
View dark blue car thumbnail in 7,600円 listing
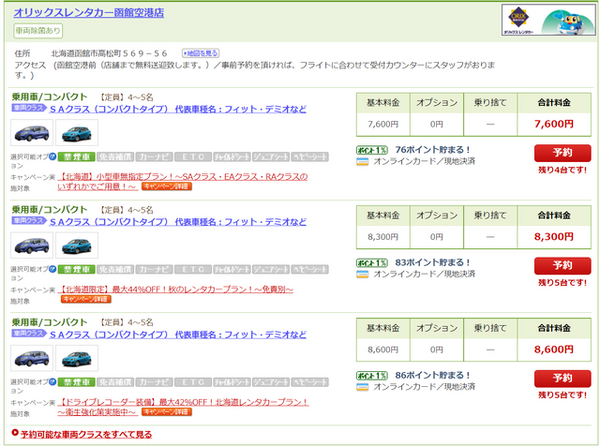(32, 133)
